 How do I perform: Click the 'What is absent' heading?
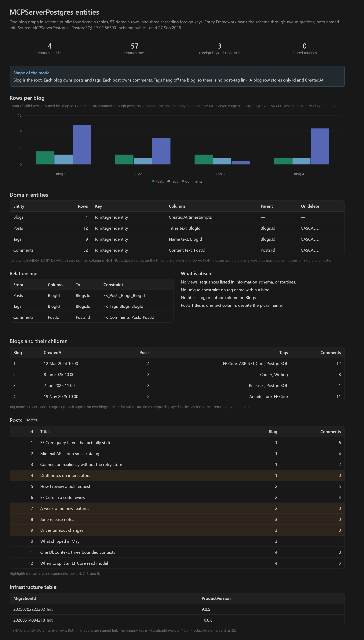click(x=197, y=273)
